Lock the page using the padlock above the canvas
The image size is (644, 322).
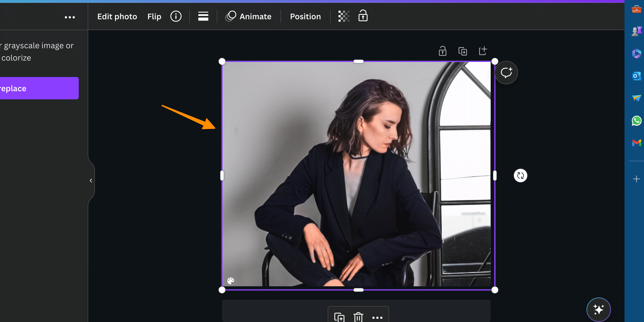[442, 51]
